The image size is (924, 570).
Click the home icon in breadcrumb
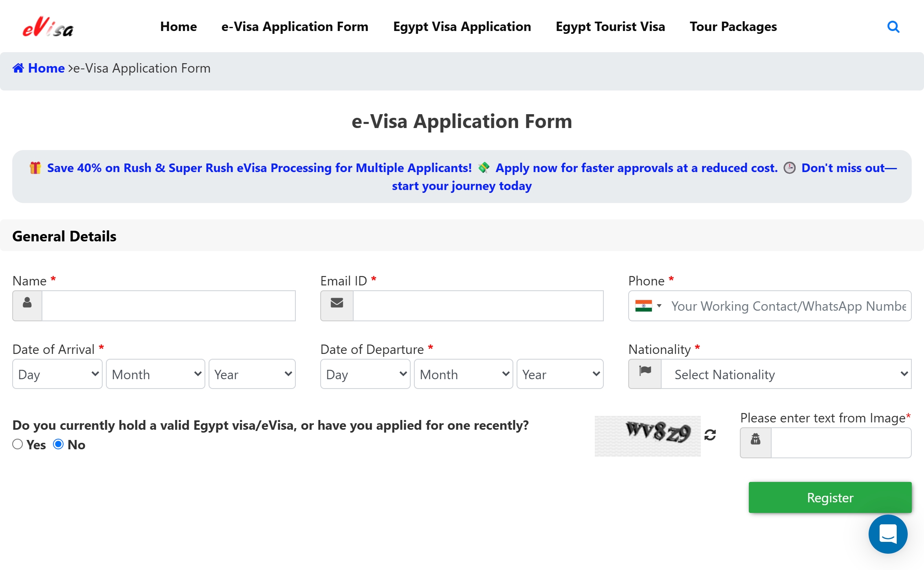pos(18,68)
